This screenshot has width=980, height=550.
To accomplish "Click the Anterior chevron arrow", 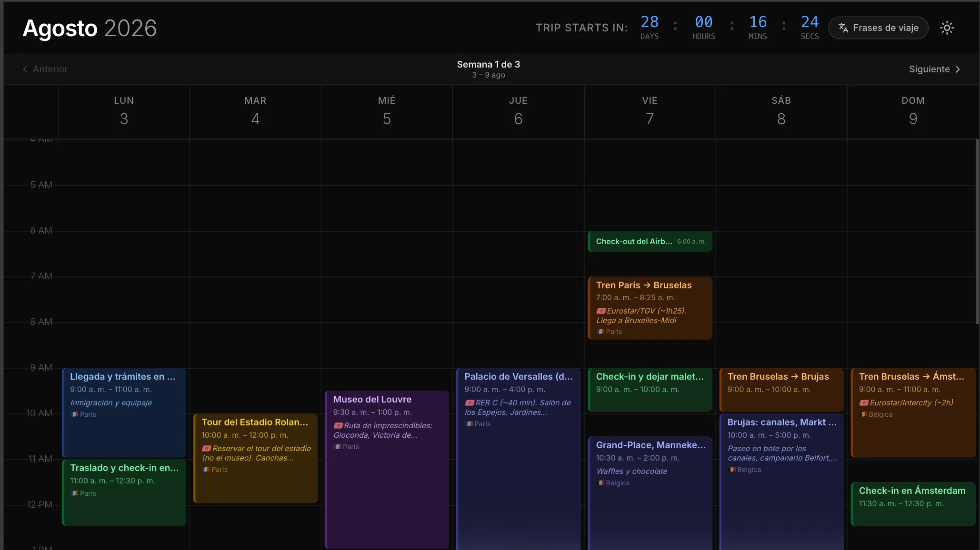I will (25, 69).
